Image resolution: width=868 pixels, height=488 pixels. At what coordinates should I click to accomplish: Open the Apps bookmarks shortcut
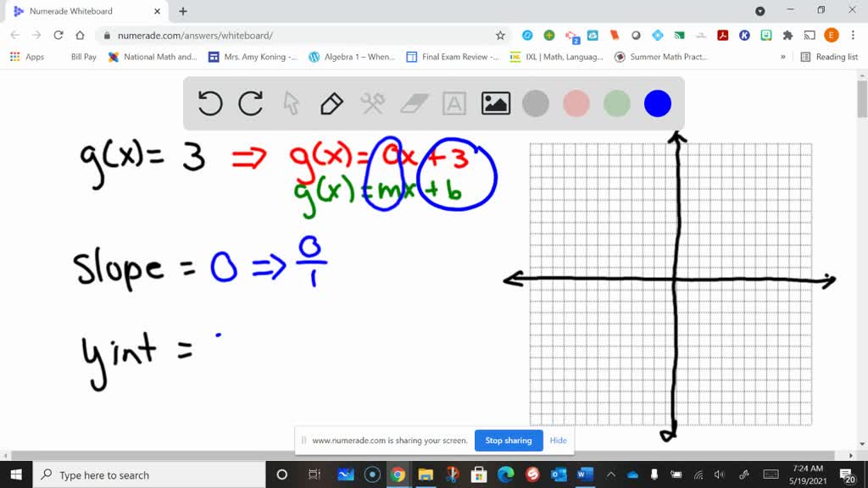click(26, 57)
